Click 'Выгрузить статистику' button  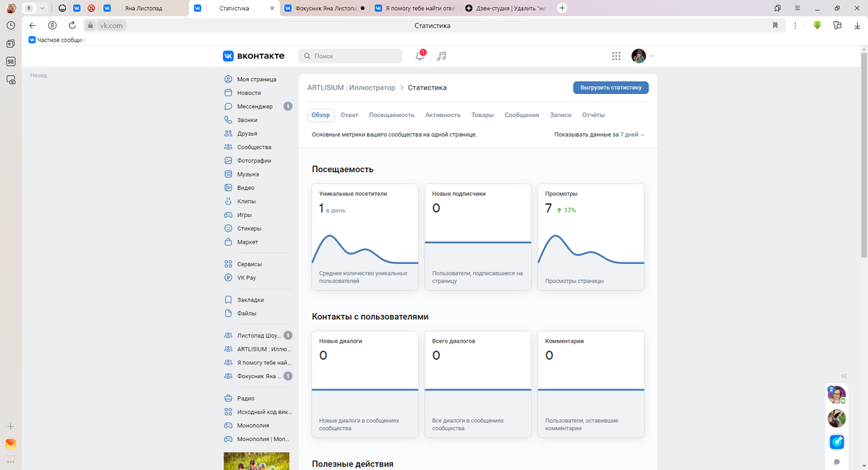point(610,87)
